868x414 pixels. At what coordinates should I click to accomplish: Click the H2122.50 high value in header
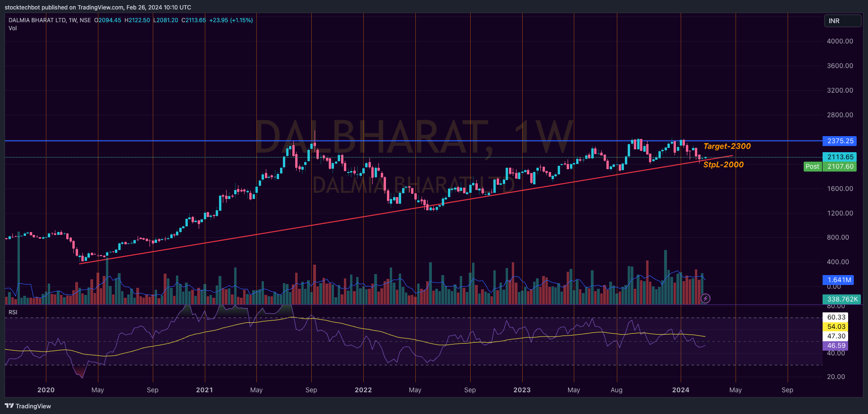point(137,20)
